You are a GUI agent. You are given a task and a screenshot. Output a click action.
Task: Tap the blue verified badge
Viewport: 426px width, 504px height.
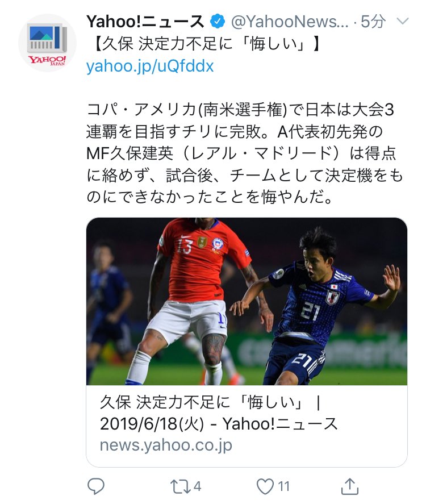[218, 22]
